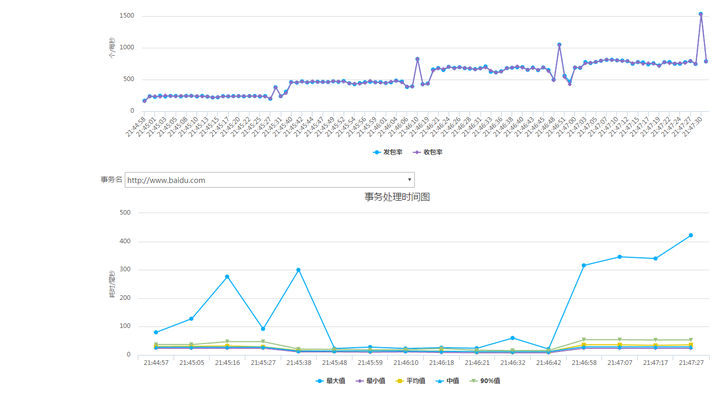Screen dimensions: 720x394
Task: Select max-value point at 21:46:58
Action: pyautogui.click(x=584, y=265)
